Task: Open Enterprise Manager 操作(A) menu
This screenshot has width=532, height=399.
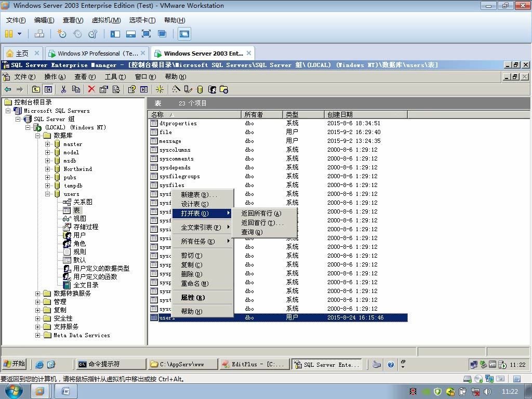Action: pyautogui.click(x=55, y=77)
